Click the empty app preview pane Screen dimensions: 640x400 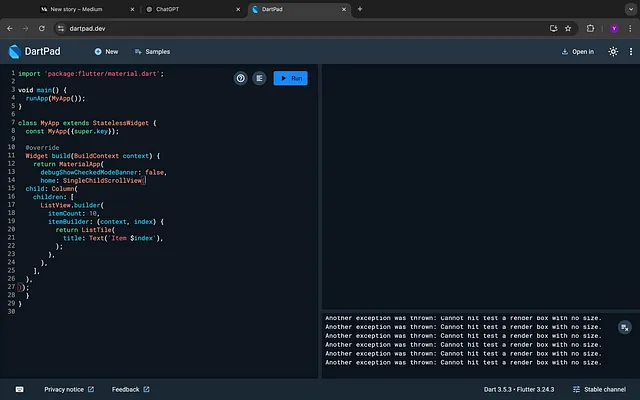pyautogui.click(x=481, y=186)
